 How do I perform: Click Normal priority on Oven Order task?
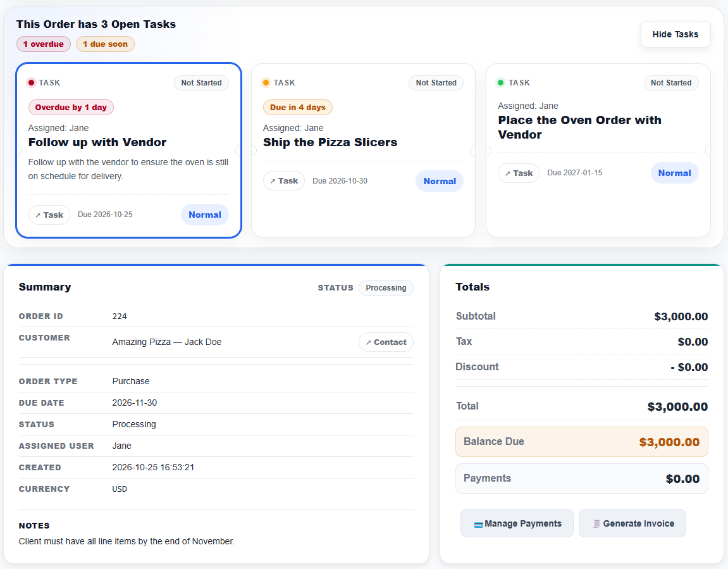675,173
